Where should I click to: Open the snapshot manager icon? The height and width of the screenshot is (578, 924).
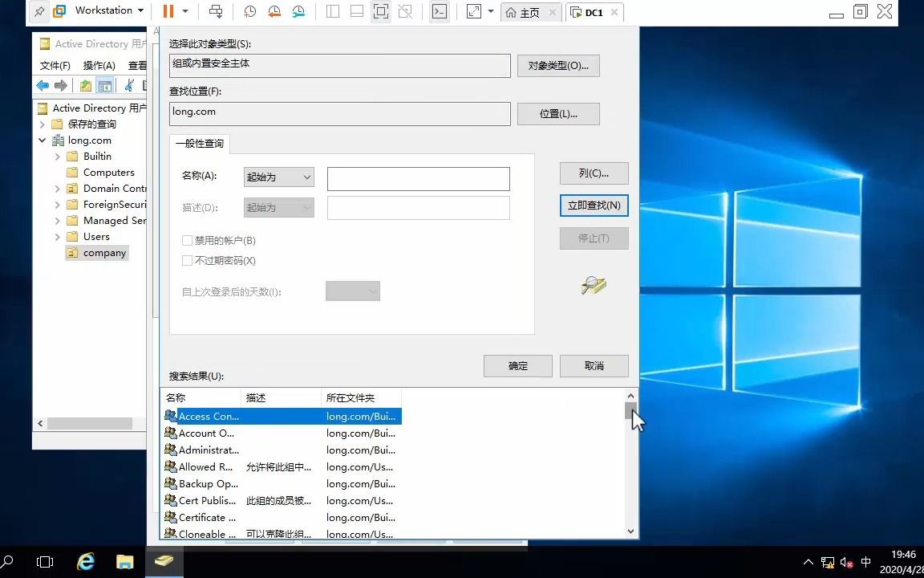pos(298,11)
